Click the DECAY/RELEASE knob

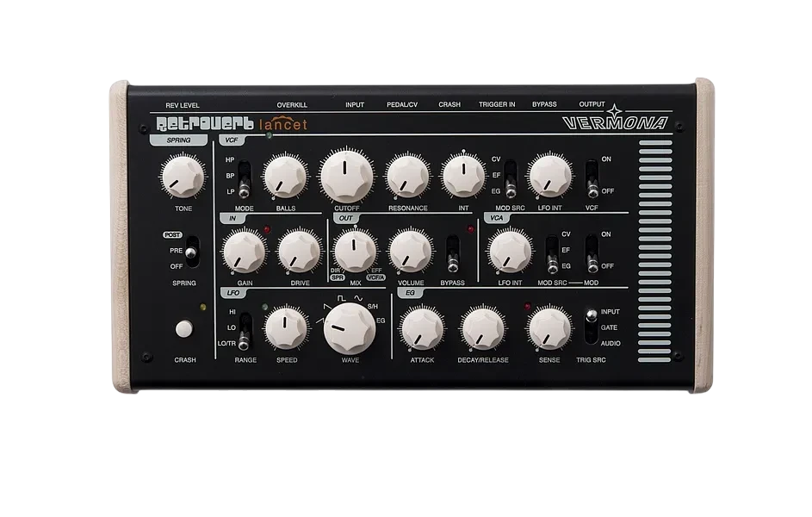[483, 329]
